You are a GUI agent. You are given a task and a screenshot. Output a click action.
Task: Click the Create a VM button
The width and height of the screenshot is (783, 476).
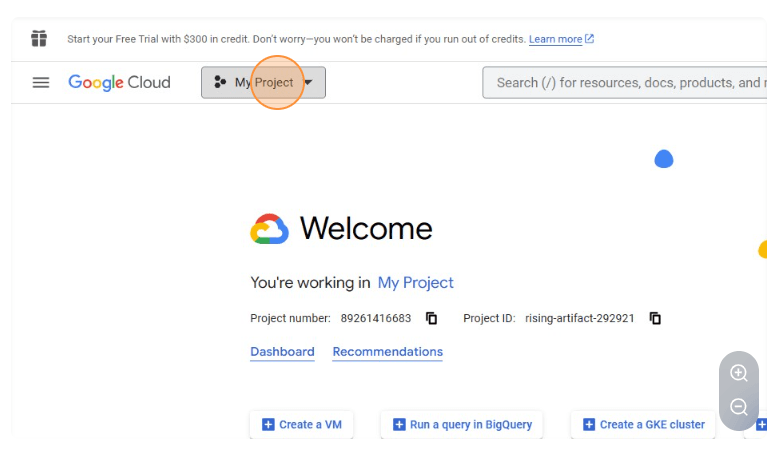(302, 425)
